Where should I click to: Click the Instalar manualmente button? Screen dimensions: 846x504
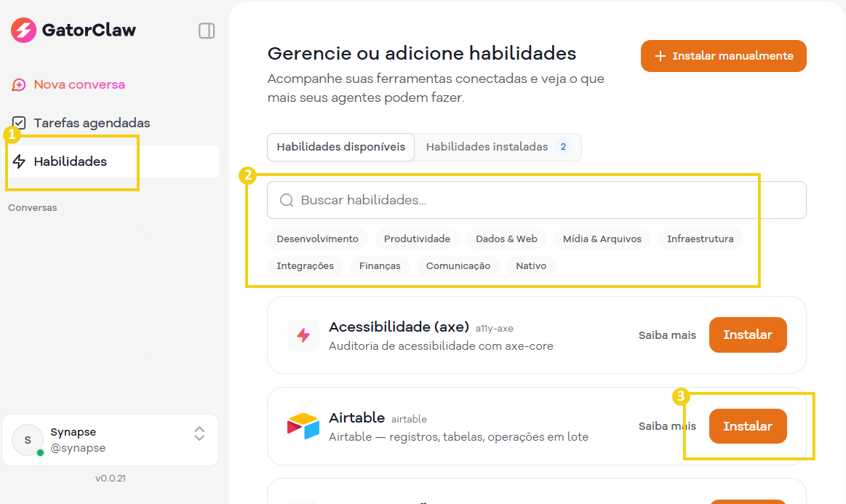tap(723, 55)
